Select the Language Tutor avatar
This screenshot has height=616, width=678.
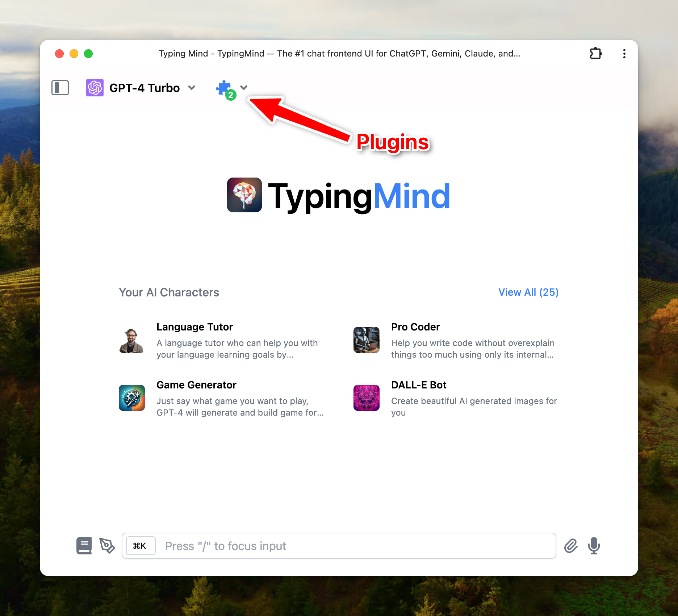pos(132,340)
